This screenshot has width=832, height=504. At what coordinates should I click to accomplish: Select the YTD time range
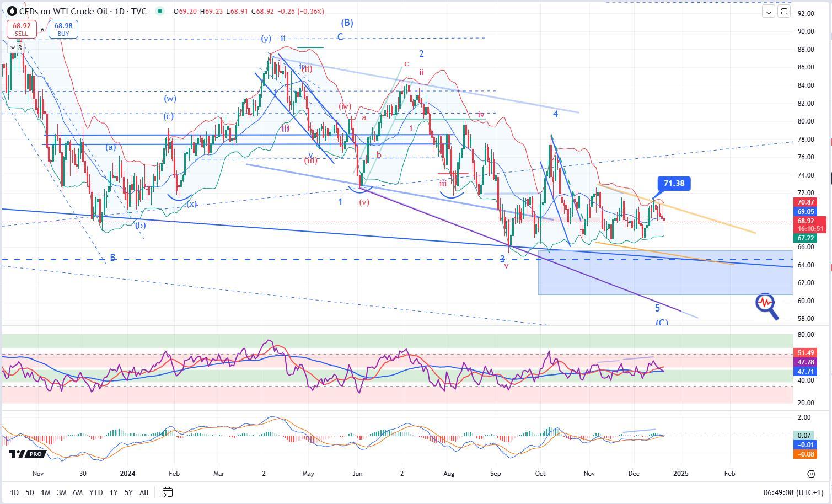[96, 492]
